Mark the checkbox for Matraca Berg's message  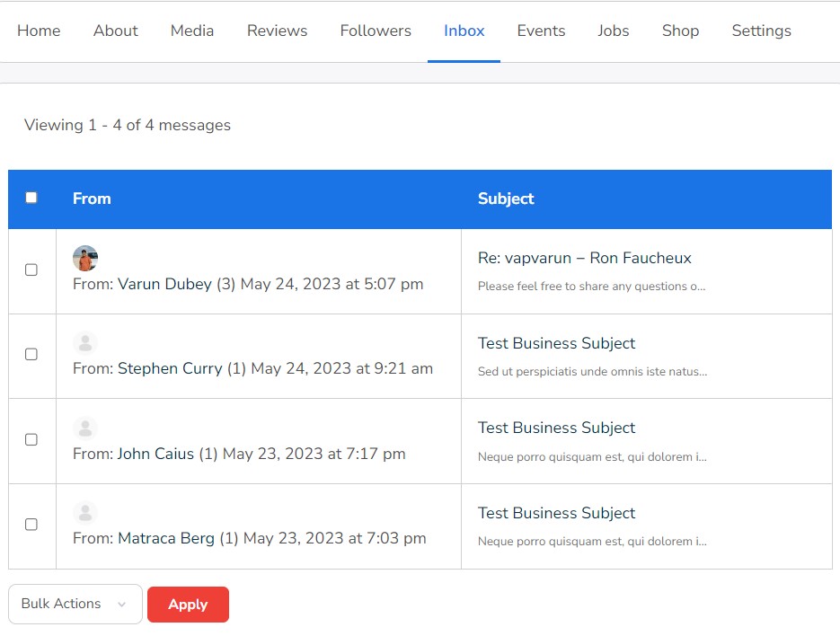31,525
